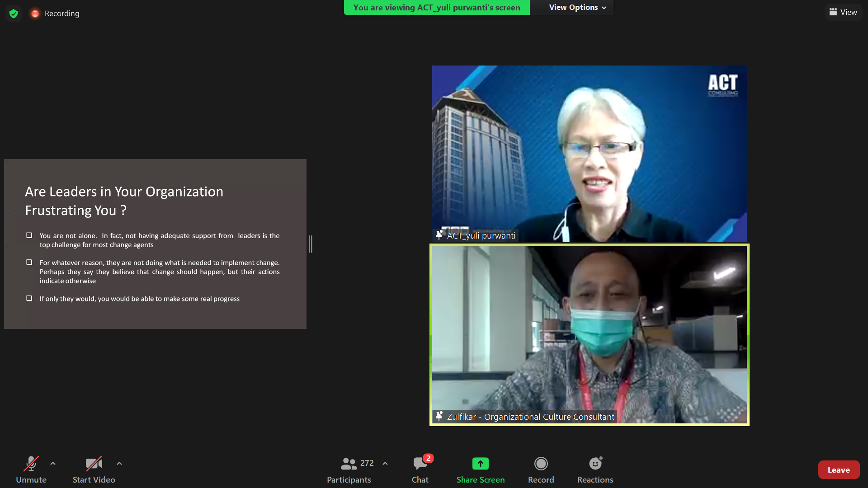The width and height of the screenshot is (868, 488).
Task: Expand the arrow next to Participants count
Action: coord(385,464)
